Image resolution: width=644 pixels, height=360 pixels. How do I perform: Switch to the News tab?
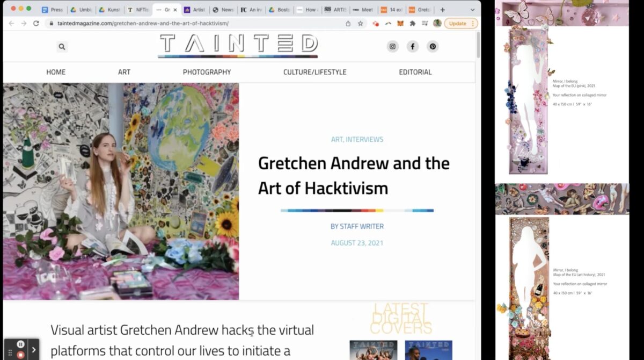223,10
